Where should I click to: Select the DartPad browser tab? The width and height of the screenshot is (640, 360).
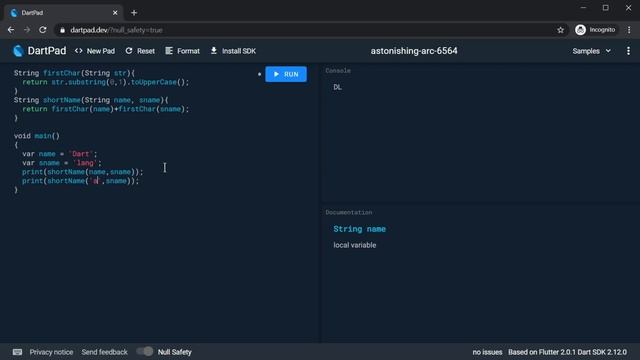tap(63, 13)
